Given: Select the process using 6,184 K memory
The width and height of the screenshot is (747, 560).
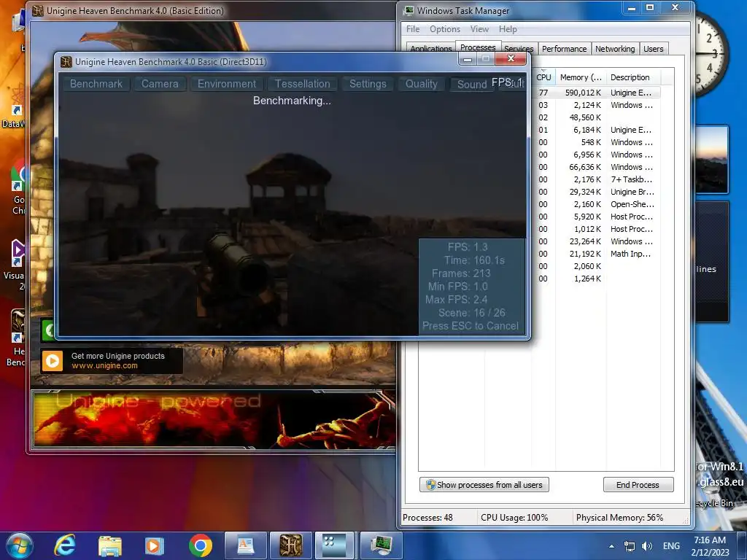Looking at the screenshot, I should coord(595,130).
